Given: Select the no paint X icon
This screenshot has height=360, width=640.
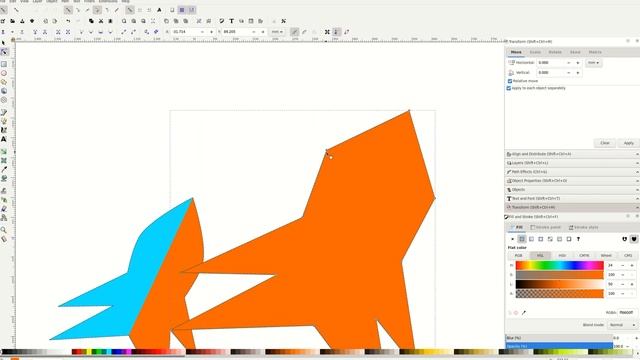Looking at the screenshot, I should 513,239.
